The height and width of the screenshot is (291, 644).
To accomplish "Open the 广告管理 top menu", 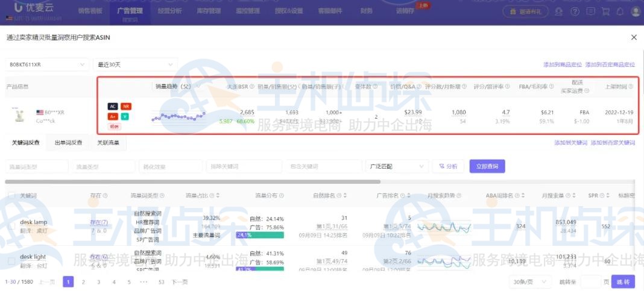I will 130,11.
